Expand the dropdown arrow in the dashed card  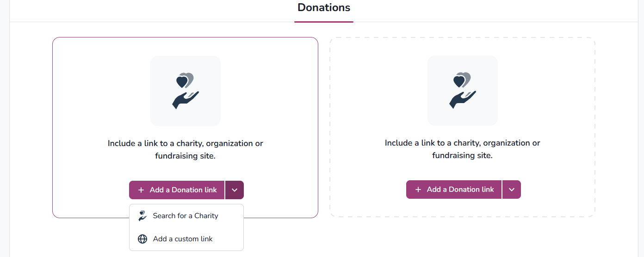pos(512,190)
